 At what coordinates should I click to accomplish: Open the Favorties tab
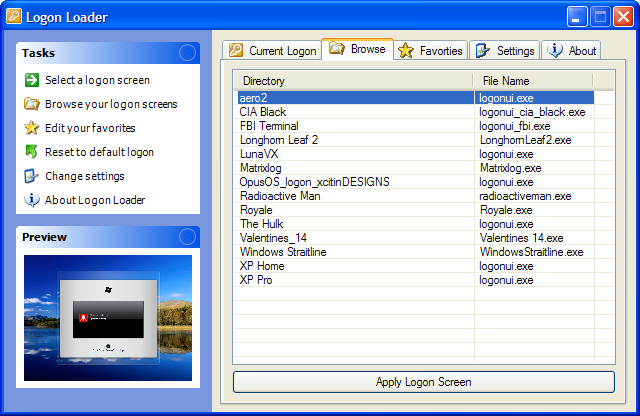pos(431,51)
